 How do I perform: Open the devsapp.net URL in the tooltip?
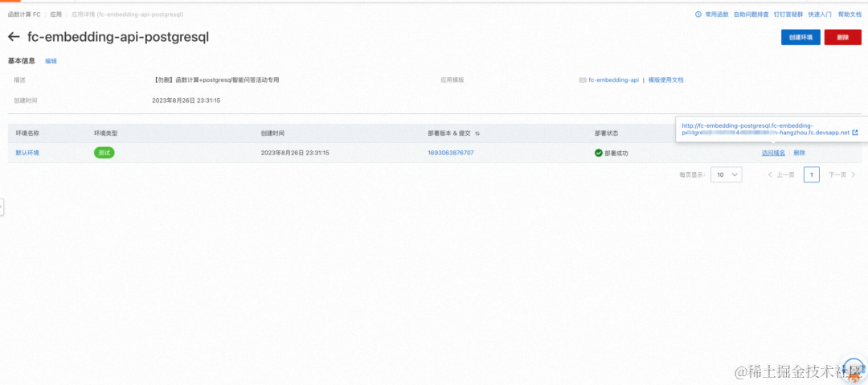[x=766, y=129]
